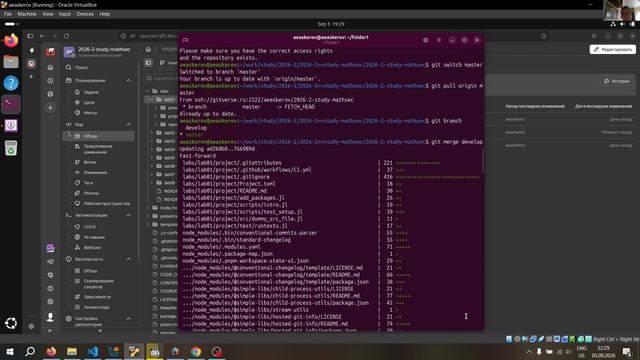Click the Редактировать button
This screenshot has height=360, width=640.
coord(613,49)
